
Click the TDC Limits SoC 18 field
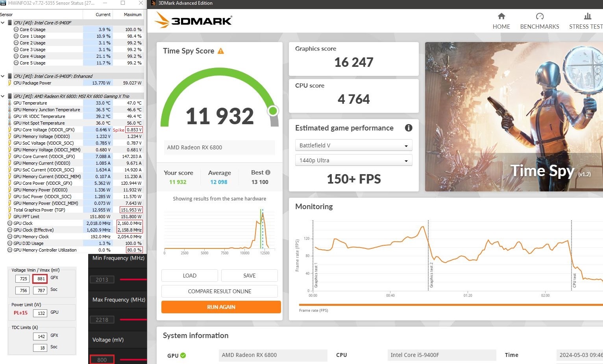(x=40, y=348)
